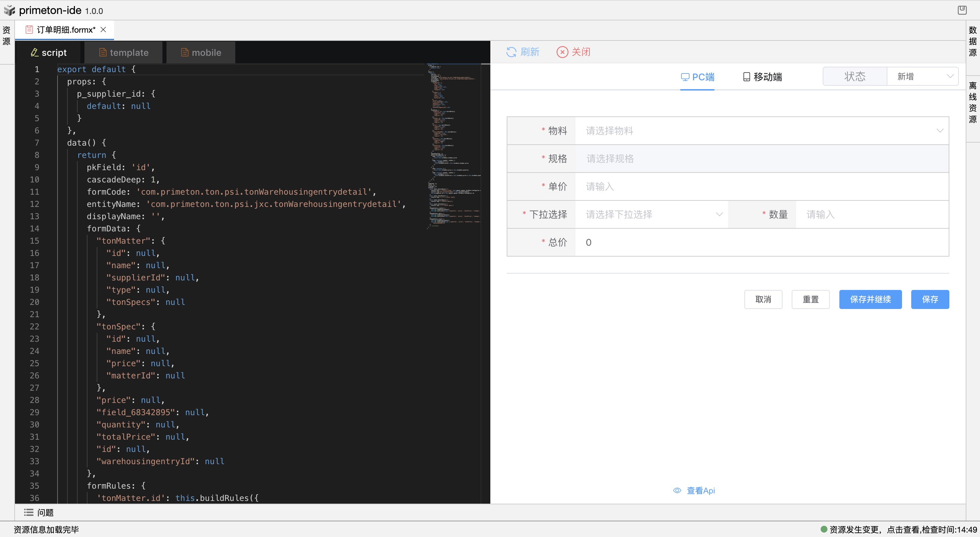Click the red close circle icon 关闭
This screenshot has height=537, width=980.
[x=562, y=52]
